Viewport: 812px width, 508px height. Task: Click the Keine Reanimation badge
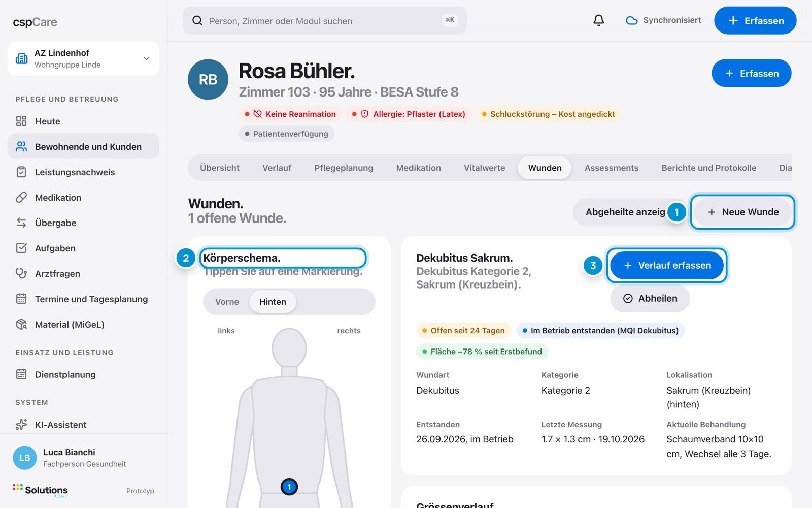click(290, 114)
